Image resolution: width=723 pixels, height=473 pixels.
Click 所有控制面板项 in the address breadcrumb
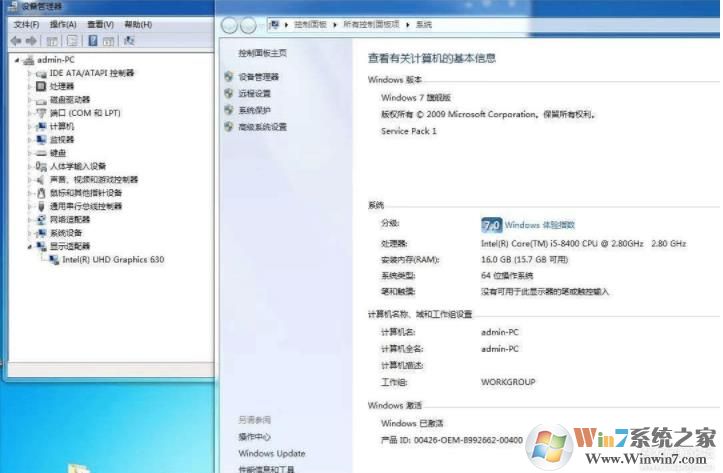pos(371,24)
